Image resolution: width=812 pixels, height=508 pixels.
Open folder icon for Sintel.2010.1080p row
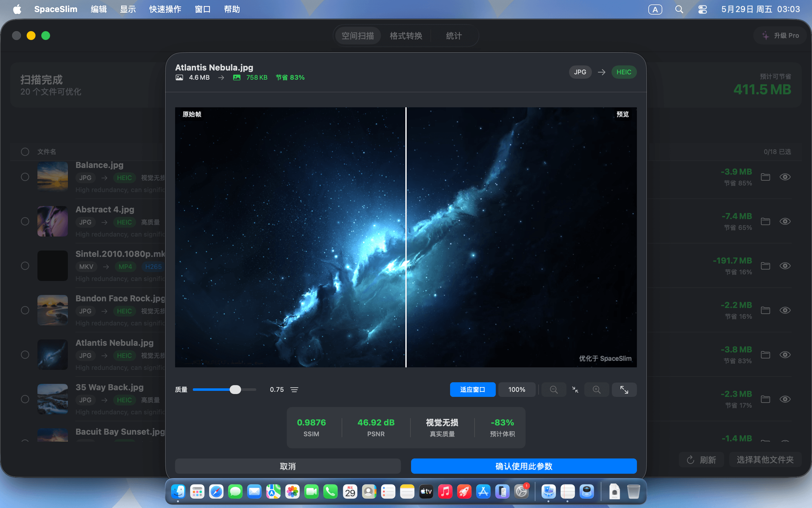(765, 266)
